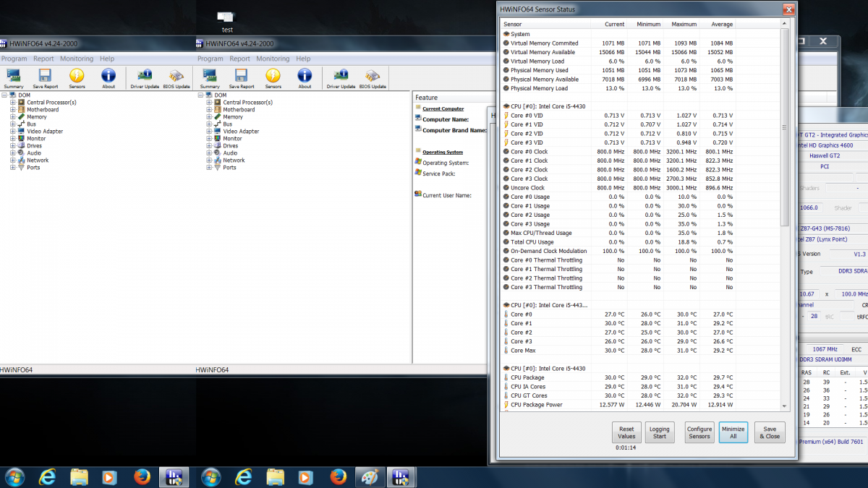Expand Memory node in leftmost HWiNFO64 tree

(13, 117)
